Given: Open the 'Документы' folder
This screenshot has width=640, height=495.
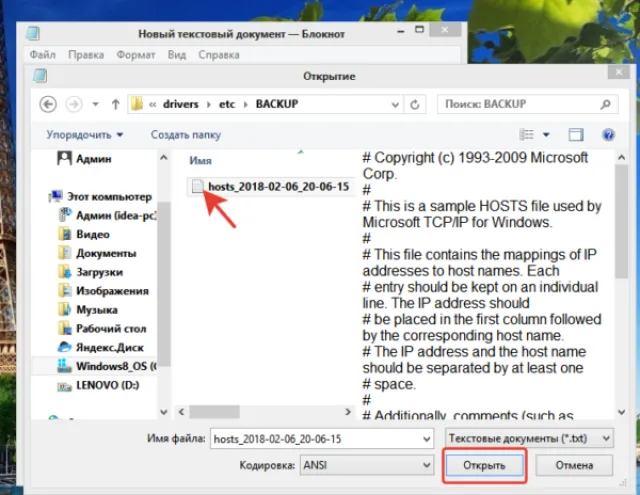Looking at the screenshot, I should point(106,253).
